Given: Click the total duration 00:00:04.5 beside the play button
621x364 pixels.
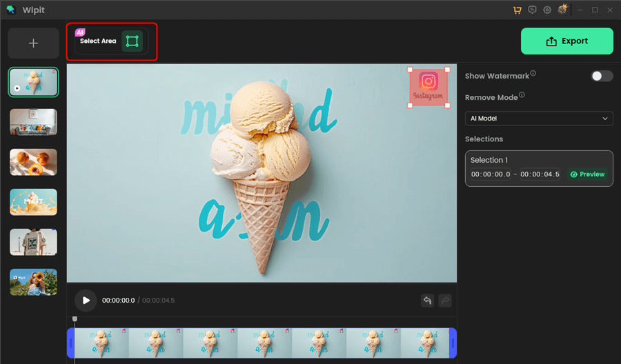Looking at the screenshot, I should tap(159, 301).
